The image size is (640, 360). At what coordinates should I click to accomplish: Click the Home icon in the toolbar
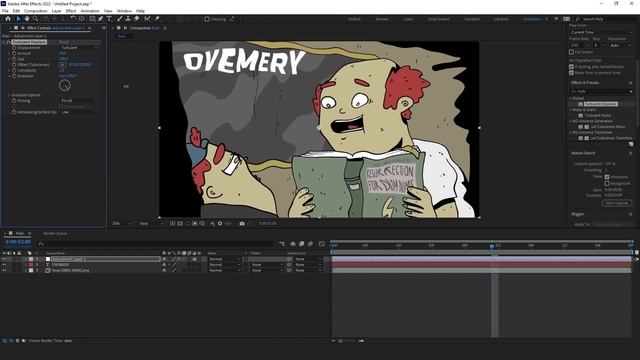click(8, 19)
